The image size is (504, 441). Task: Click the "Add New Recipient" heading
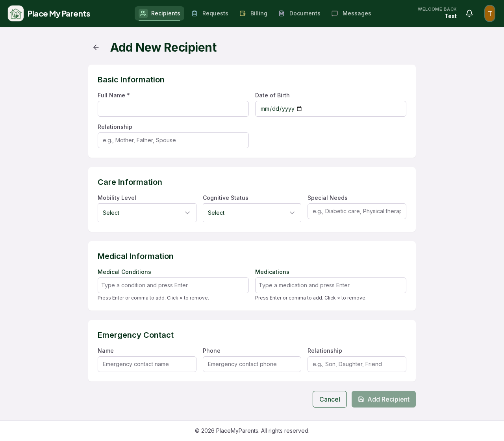tap(163, 47)
